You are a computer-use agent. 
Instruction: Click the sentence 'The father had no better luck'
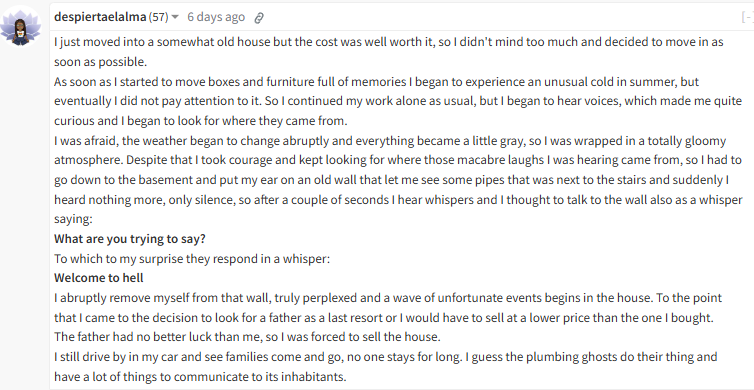(247, 337)
